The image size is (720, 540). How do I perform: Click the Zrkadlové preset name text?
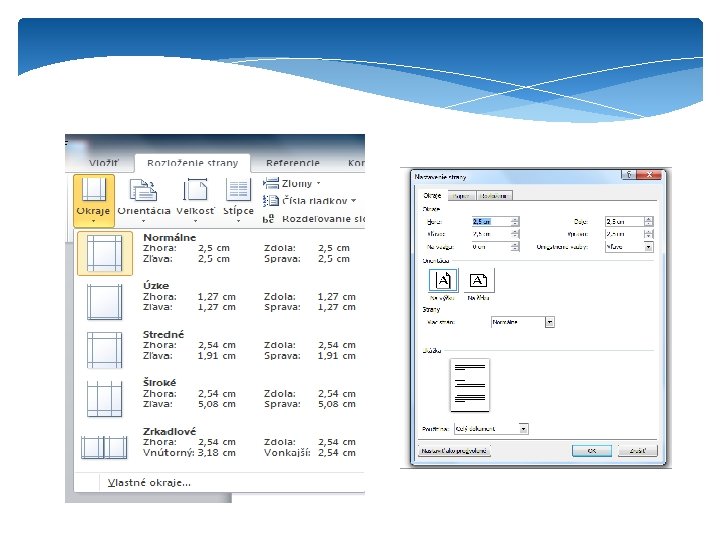(169, 431)
